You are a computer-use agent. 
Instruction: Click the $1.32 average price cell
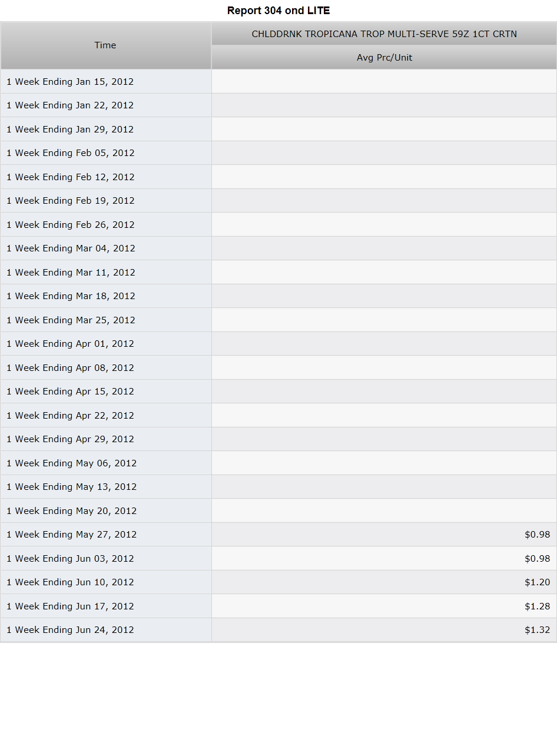537,630
